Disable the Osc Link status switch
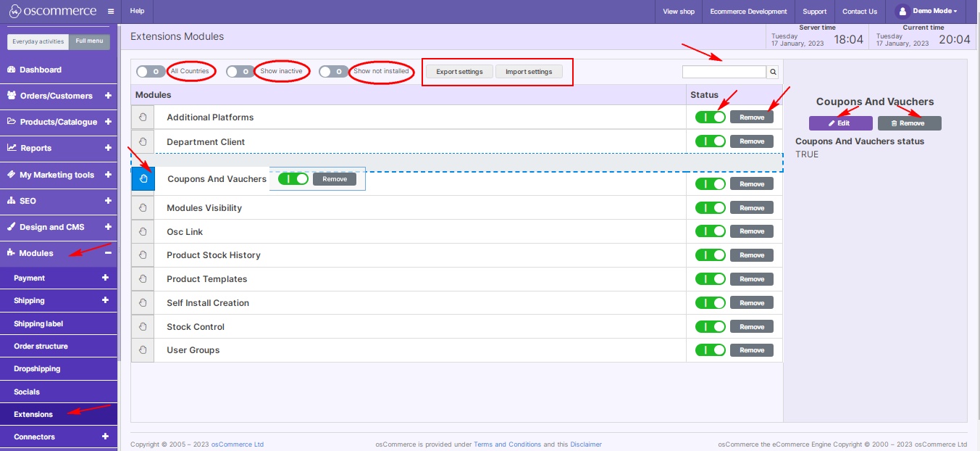The height and width of the screenshot is (451, 980). [x=710, y=231]
